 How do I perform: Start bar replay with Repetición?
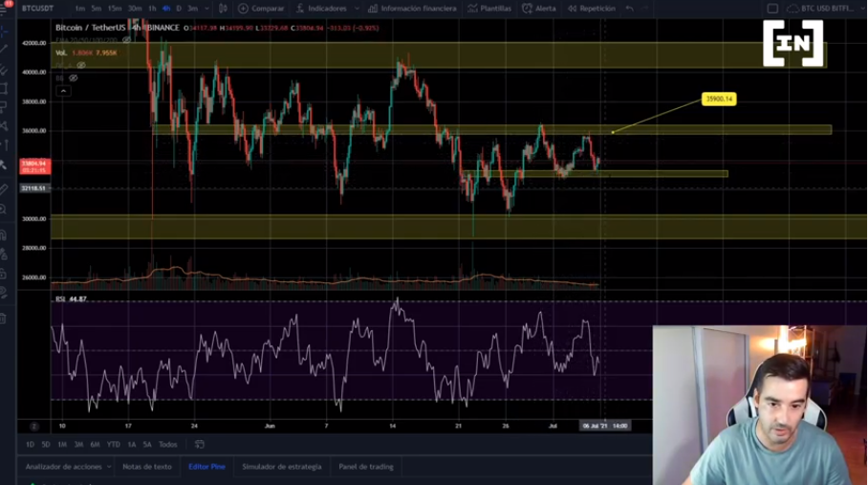coord(592,9)
